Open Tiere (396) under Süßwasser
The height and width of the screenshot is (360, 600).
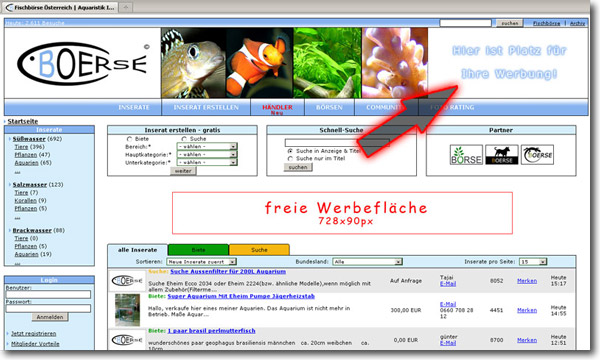[21, 147]
